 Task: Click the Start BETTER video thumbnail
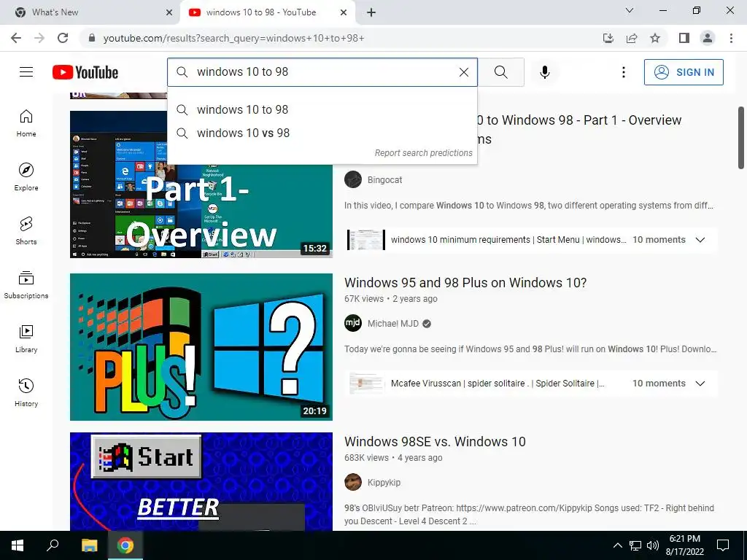(201, 481)
